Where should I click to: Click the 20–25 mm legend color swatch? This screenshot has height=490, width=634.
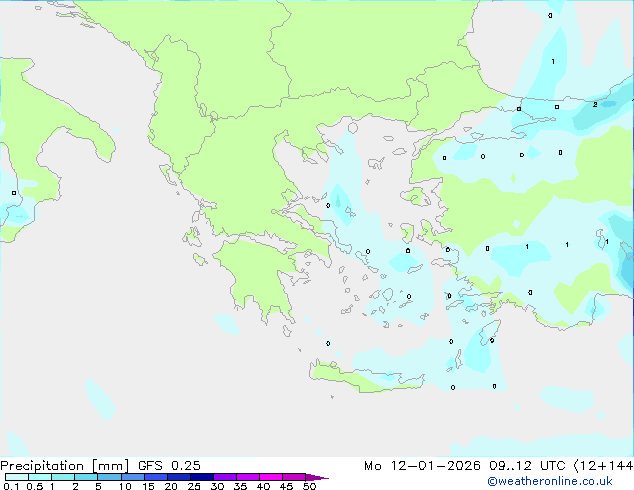tap(179, 477)
